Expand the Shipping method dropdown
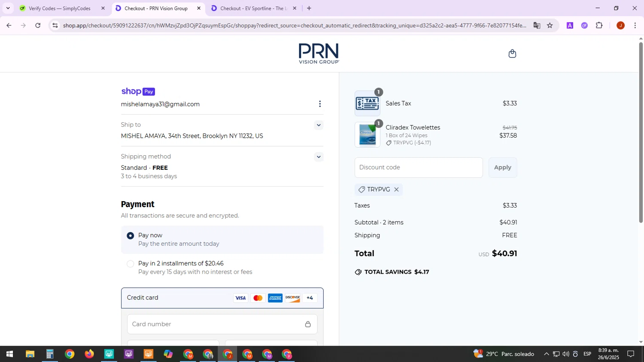This screenshot has height=362, width=644. click(x=318, y=157)
